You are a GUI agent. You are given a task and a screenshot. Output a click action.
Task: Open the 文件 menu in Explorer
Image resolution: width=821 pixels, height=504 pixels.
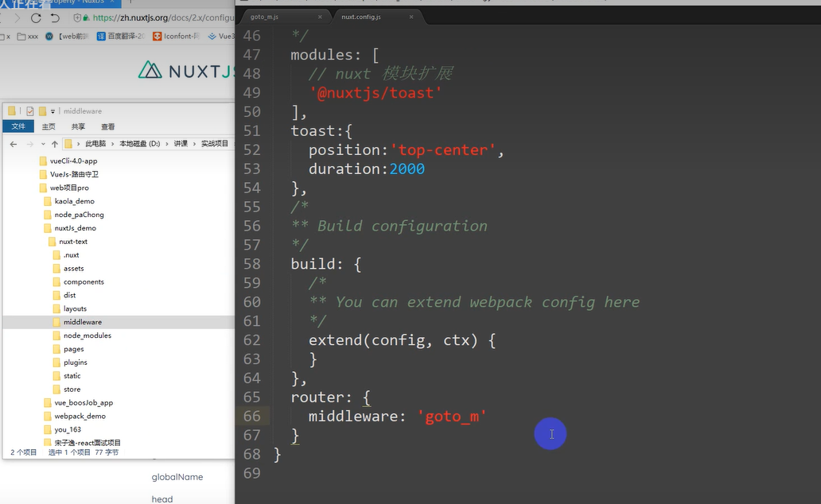18,126
